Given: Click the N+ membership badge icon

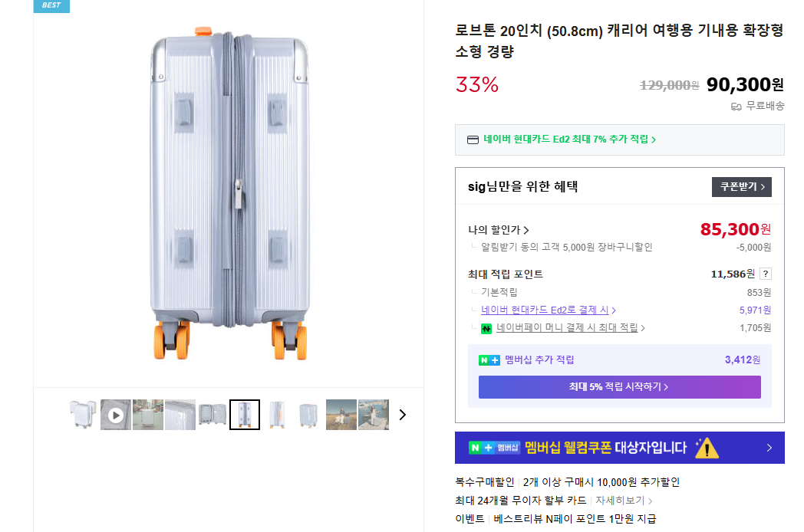Looking at the screenshot, I should [489, 360].
